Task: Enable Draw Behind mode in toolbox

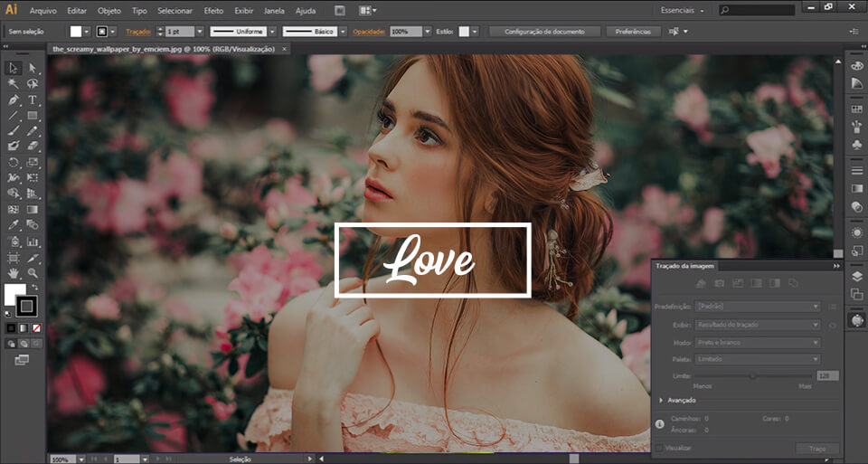Action: pyautogui.click(x=24, y=344)
